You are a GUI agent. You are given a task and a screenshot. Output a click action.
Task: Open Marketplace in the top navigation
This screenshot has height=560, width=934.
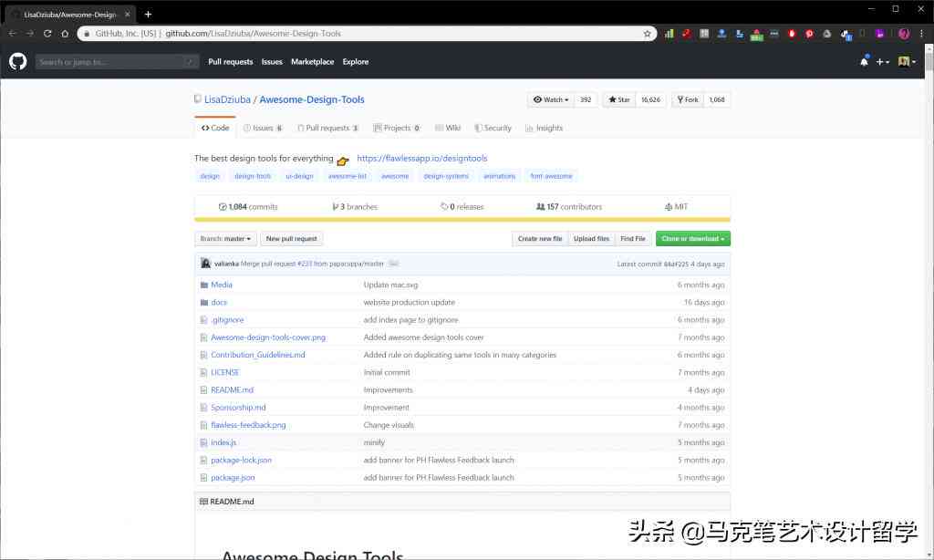[312, 61]
